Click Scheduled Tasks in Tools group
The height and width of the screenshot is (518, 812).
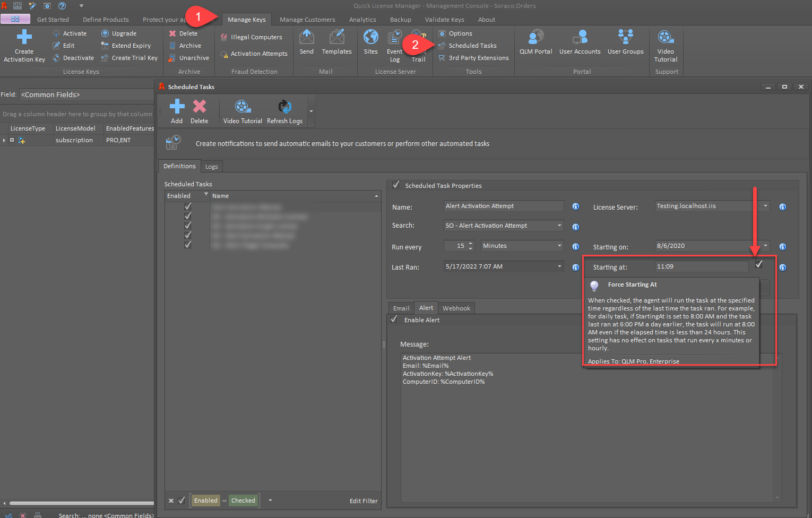472,46
